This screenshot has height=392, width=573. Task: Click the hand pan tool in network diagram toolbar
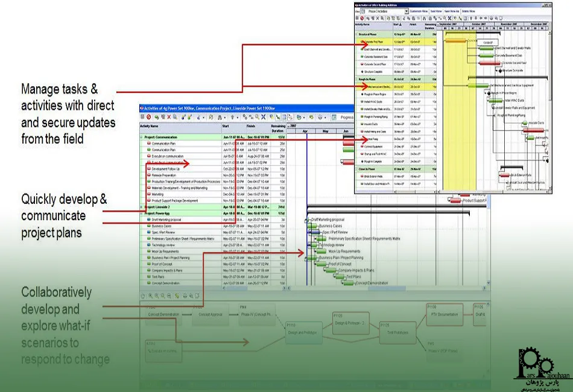(143, 296)
